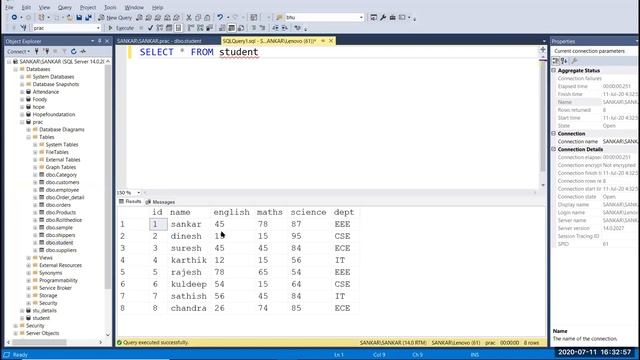Viewport: 640px width, 360px height.
Task: Click the kuldeep name cell
Action: point(189,284)
